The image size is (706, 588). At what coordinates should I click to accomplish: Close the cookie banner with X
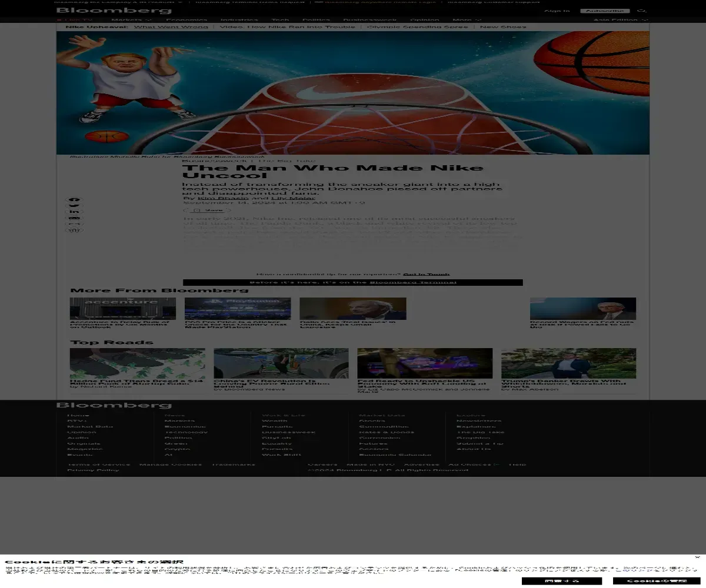(x=698, y=557)
